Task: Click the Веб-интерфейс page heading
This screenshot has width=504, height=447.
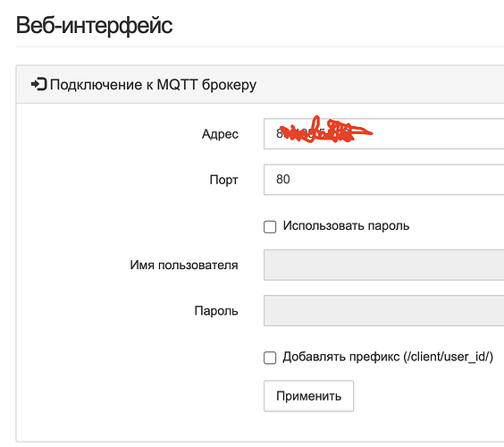Action: [x=94, y=25]
